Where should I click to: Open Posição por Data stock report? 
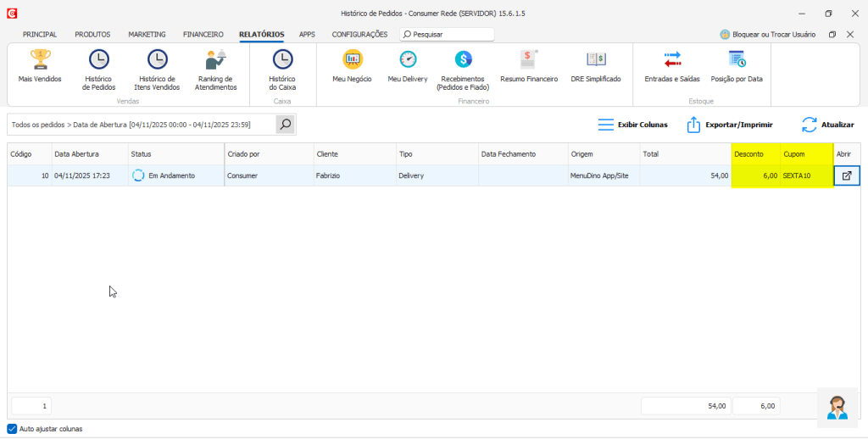click(x=737, y=67)
